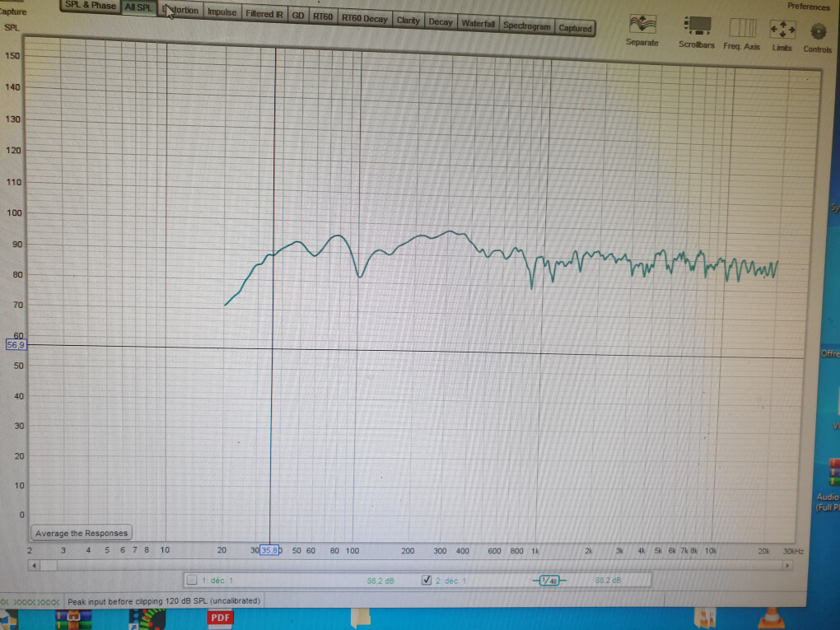
Task: Open Preferences at top right
Action: (809, 7)
